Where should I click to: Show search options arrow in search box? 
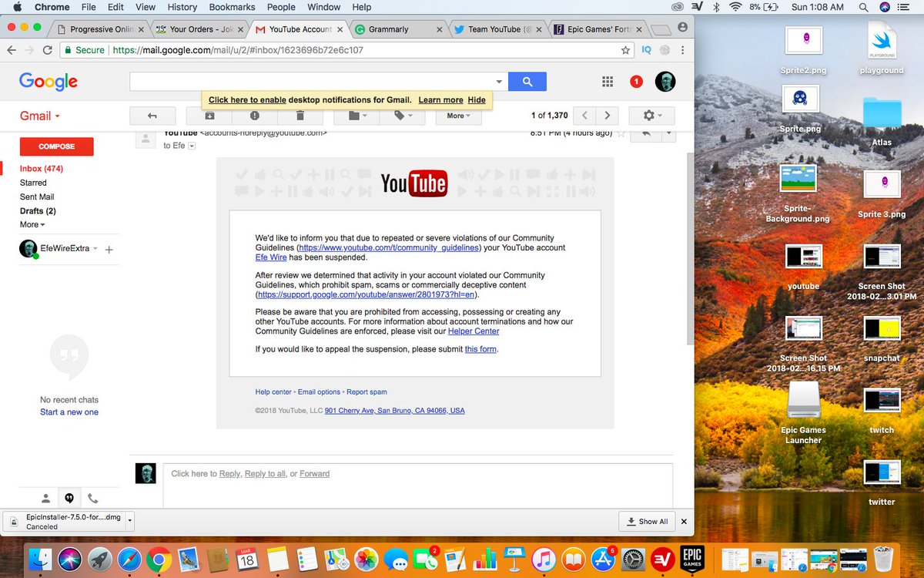(499, 81)
